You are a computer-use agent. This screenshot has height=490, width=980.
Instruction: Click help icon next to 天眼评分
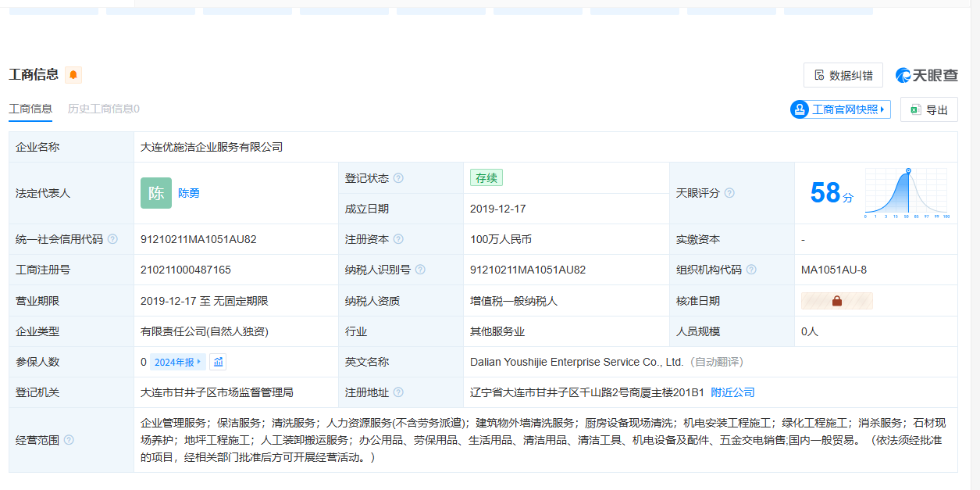click(729, 193)
